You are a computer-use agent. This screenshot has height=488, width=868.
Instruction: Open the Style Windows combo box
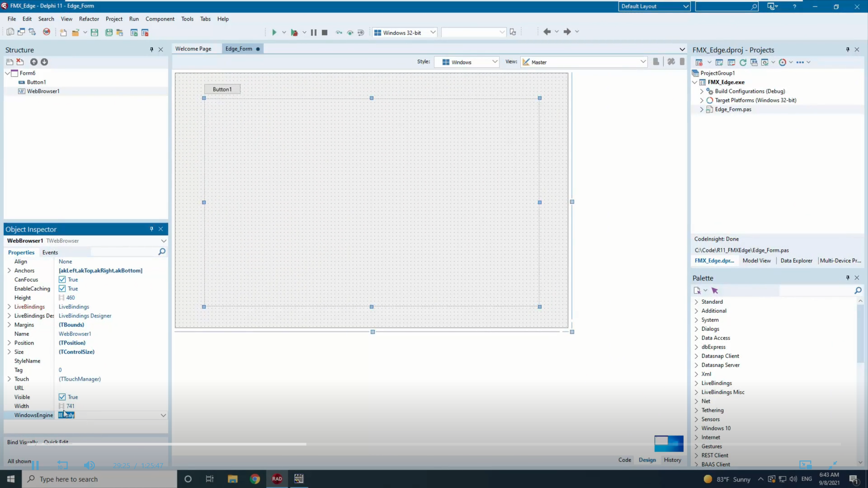click(467, 62)
